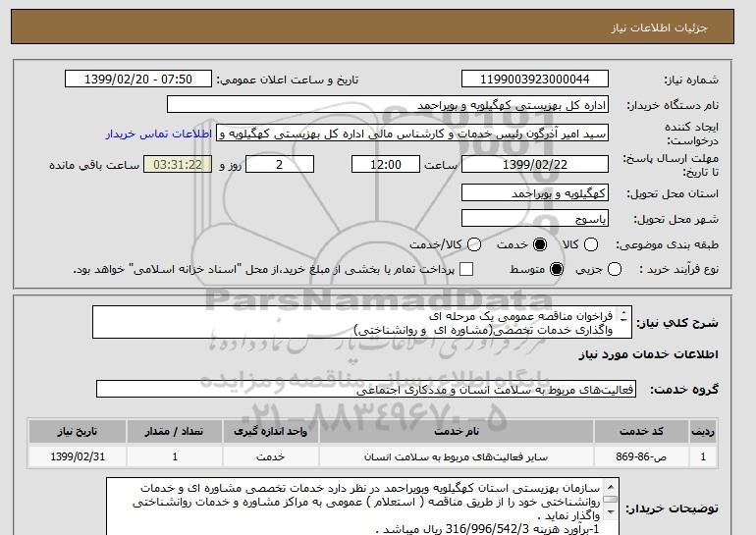Viewport: 756px width, 535px height.
Task: Click the delivery city field یاسوج
Action: 535,218
